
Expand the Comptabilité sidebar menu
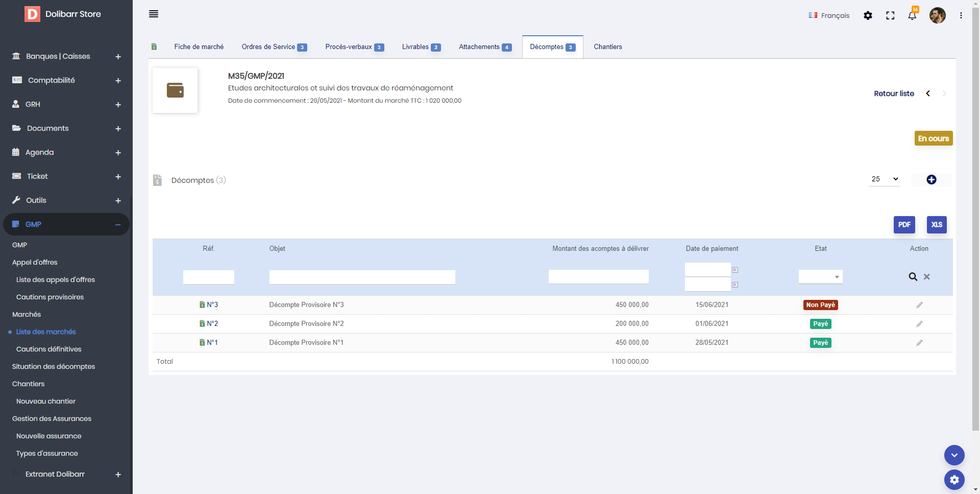pyautogui.click(x=118, y=81)
